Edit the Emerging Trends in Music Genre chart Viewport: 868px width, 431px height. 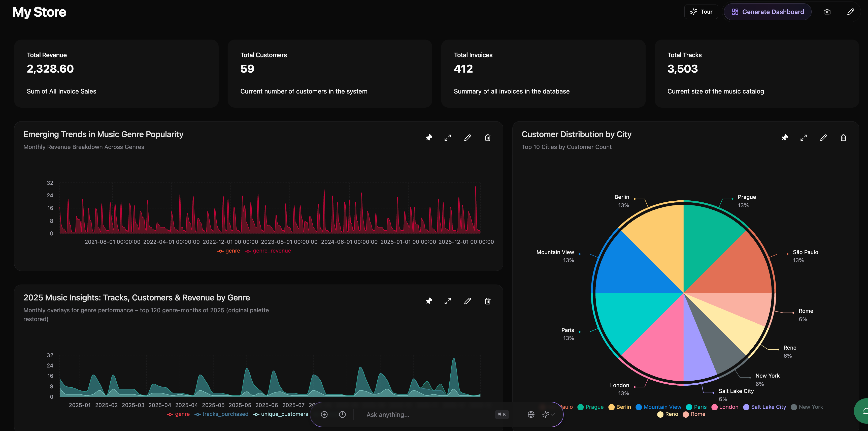point(467,138)
